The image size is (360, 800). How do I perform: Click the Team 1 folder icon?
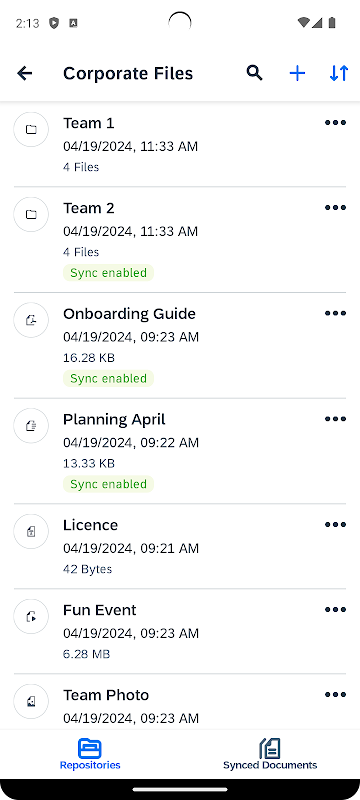pyautogui.click(x=31, y=130)
